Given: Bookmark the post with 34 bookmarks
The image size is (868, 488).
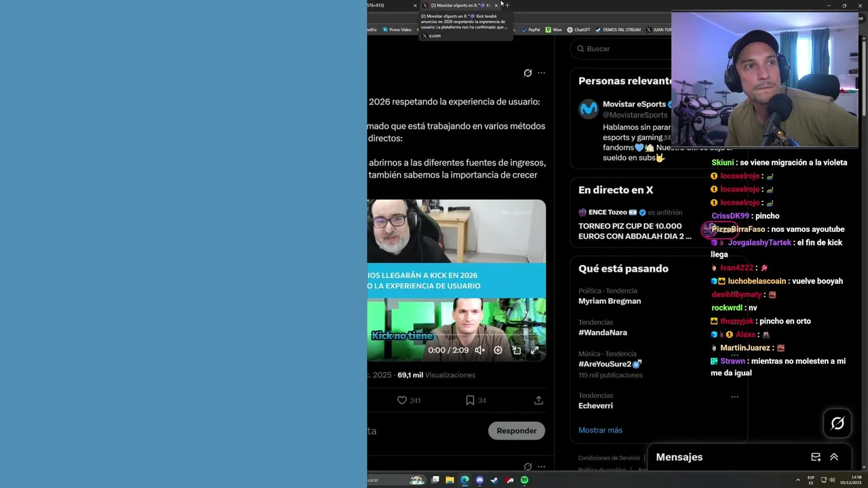Looking at the screenshot, I should tap(470, 401).
